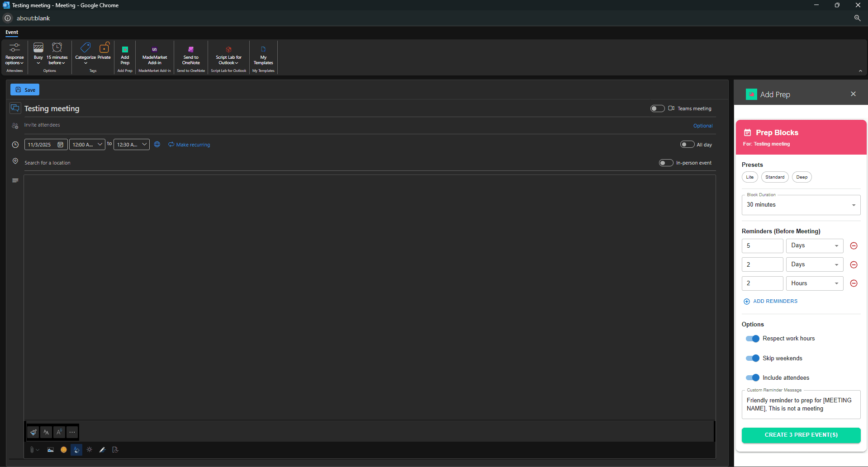The image size is (868, 467).
Task: Open the 15 minutes before reminder setting
Action: 57,54
